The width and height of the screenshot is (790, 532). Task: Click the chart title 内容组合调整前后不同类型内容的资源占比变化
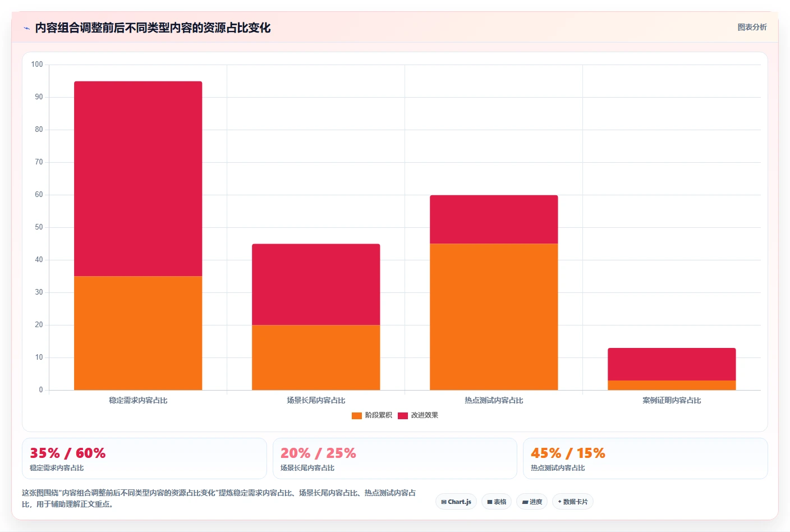click(x=153, y=27)
